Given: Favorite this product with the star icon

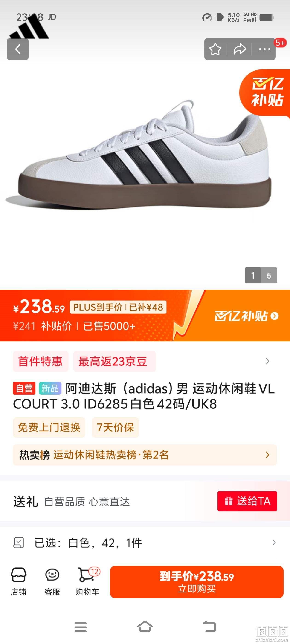Looking at the screenshot, I should click(x=215, y=49).
